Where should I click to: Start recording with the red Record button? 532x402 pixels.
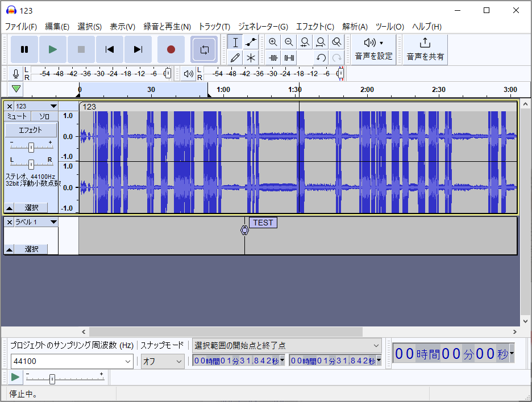coord(171,49)
